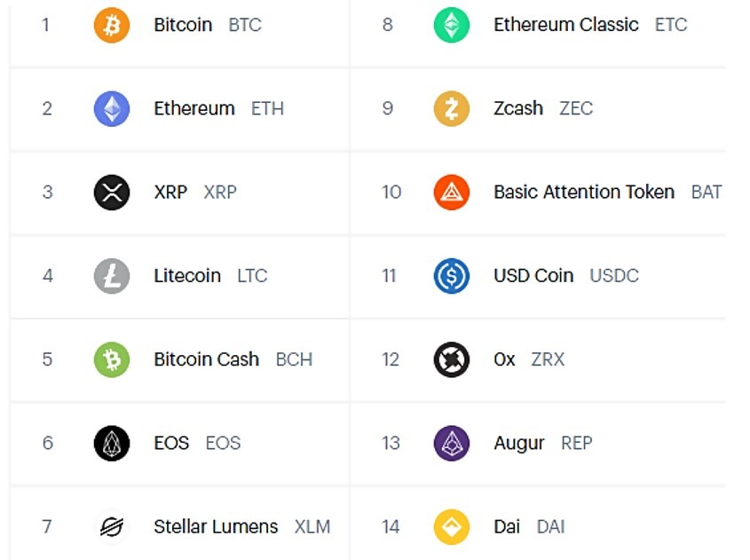Click the black EOS logo icon
Viewport: 750px width, 560px height.
[112, 444]
